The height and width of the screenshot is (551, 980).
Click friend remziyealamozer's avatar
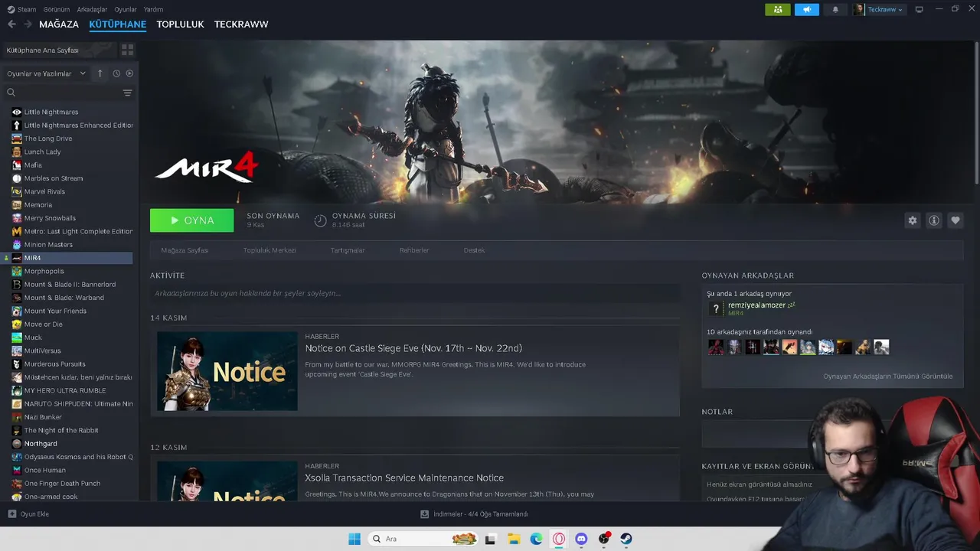coord(716,308)
